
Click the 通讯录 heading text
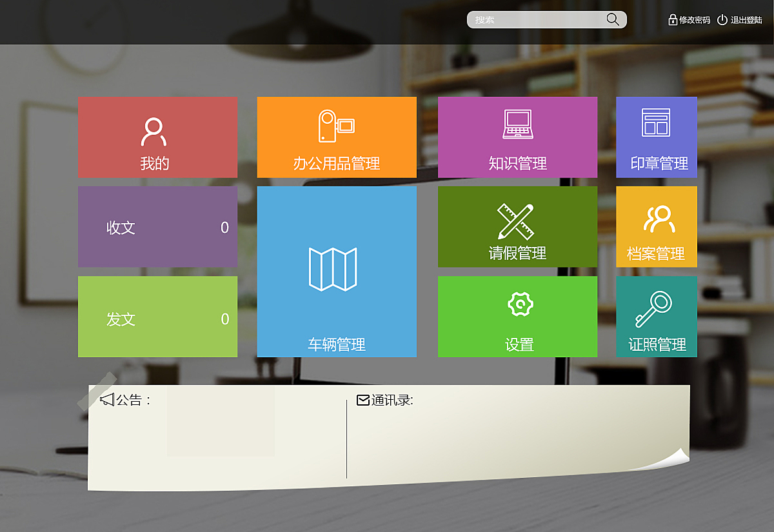392,400
